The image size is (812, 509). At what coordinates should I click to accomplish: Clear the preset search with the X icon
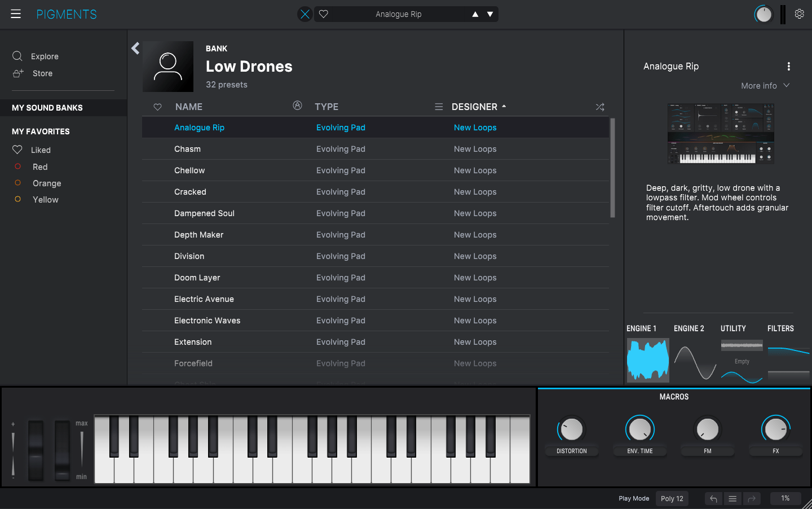pos(304,14)
